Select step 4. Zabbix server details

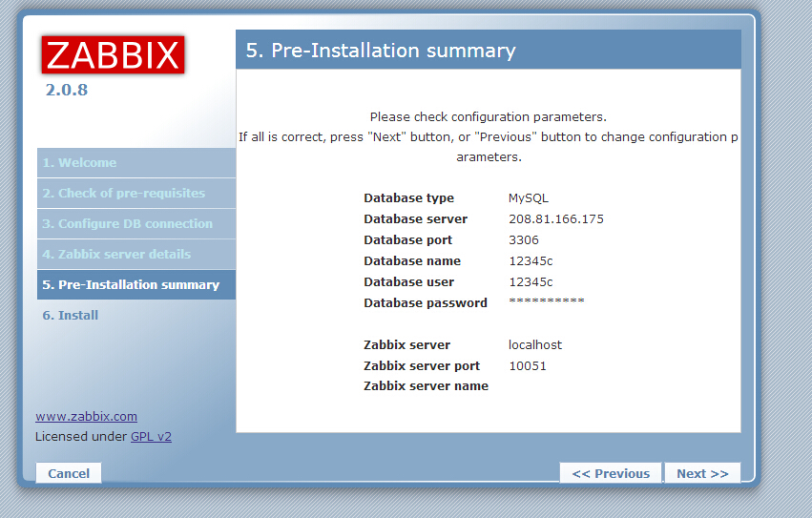point(136,255)
